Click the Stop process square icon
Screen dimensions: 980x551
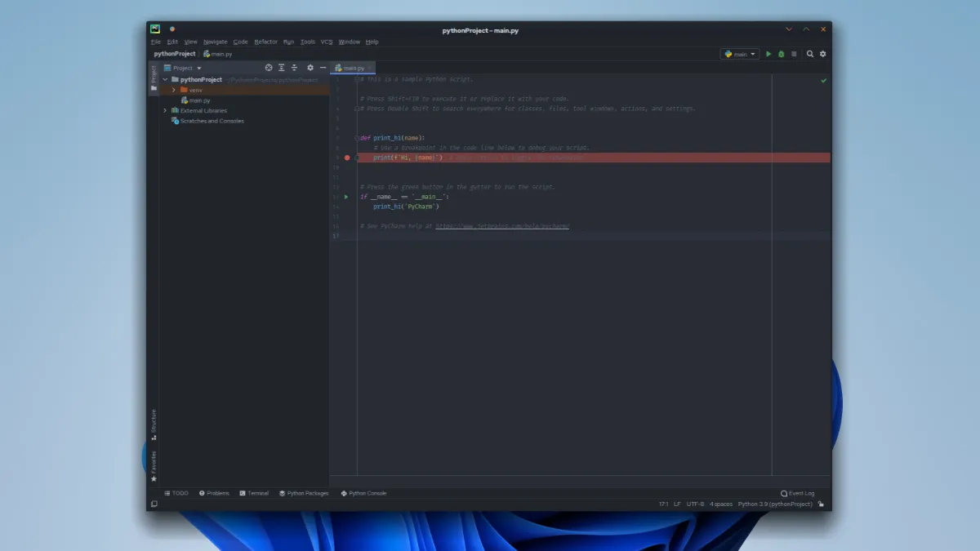point(794,54)
